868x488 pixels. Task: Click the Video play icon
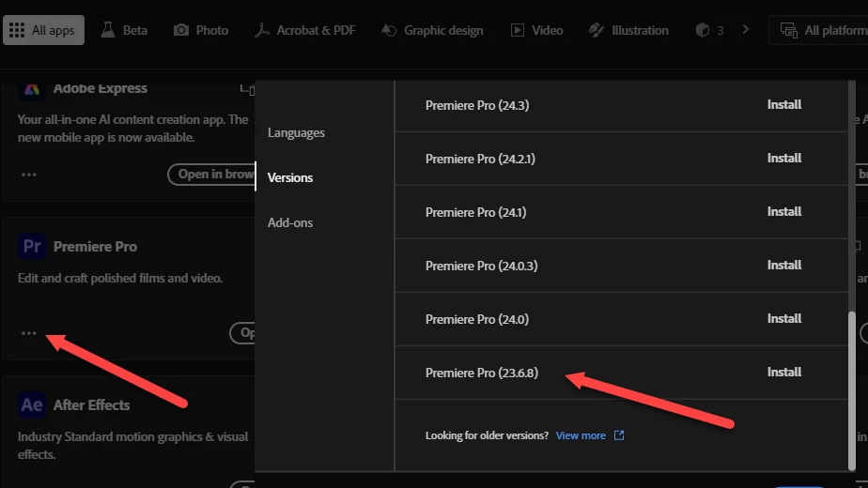tap(517, 30)
